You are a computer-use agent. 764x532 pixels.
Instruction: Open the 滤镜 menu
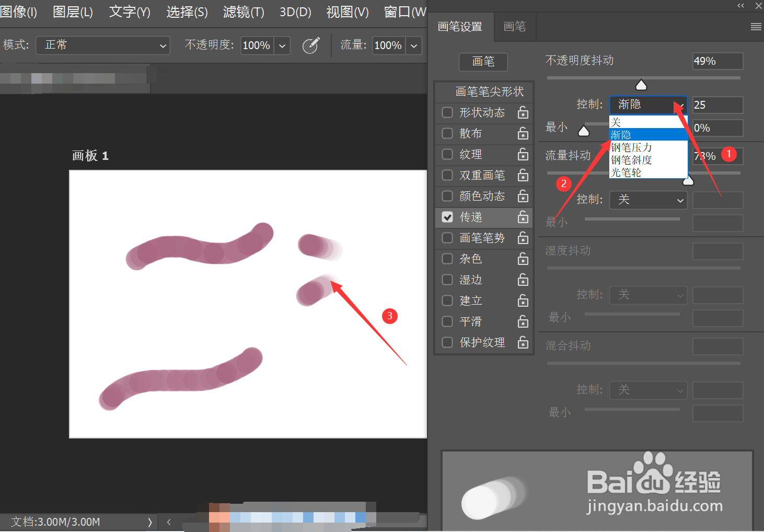tap(242, 11)
